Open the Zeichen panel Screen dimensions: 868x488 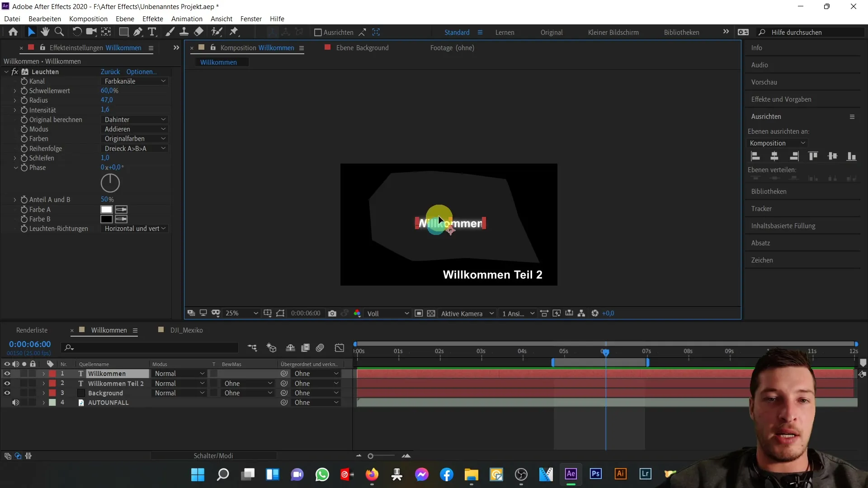point(762,260)
